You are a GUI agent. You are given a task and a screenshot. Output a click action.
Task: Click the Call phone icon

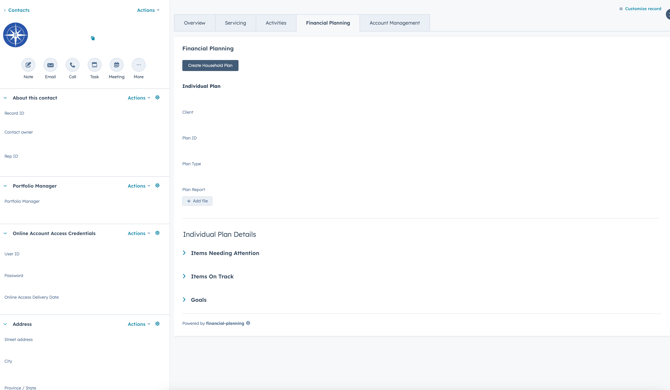click(x=72, y=65)
